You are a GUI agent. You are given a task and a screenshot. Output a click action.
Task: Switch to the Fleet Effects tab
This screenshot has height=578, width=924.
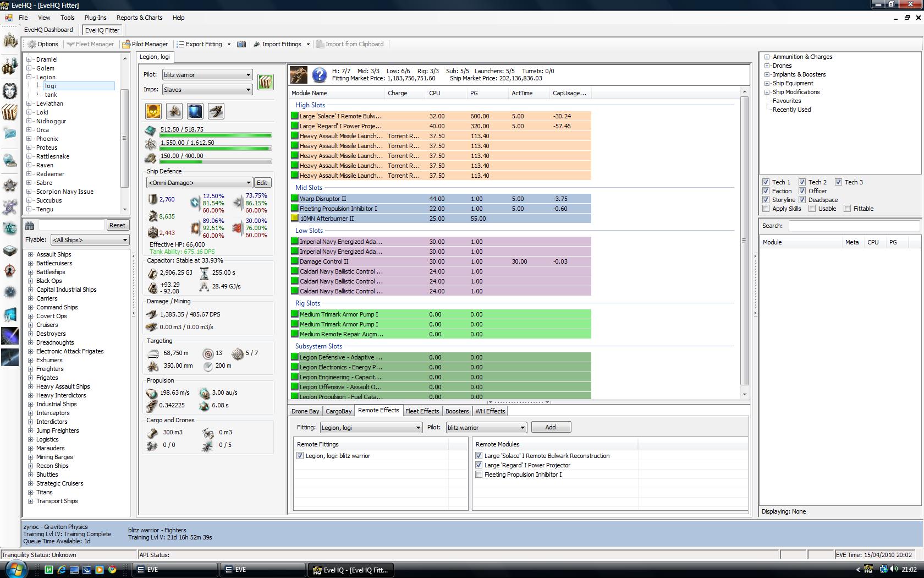(422, 411)
